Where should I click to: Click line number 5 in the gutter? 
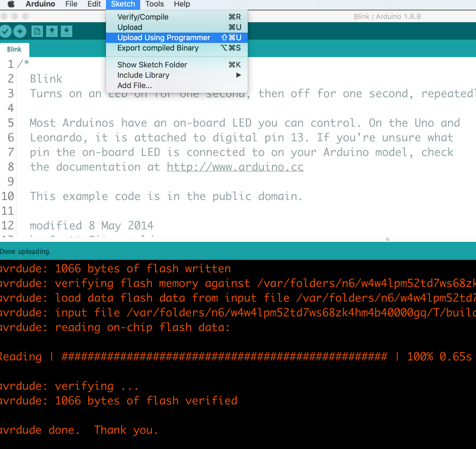11,123
